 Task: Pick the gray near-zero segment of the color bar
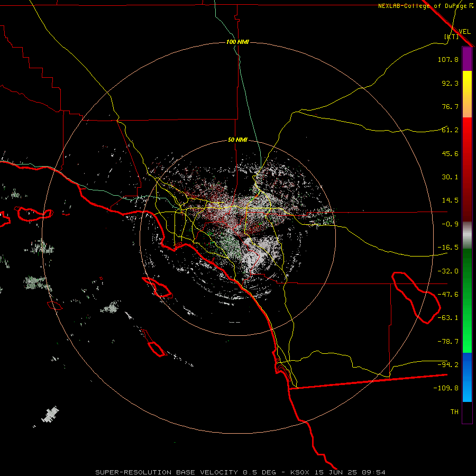click(x=467, y=235)
